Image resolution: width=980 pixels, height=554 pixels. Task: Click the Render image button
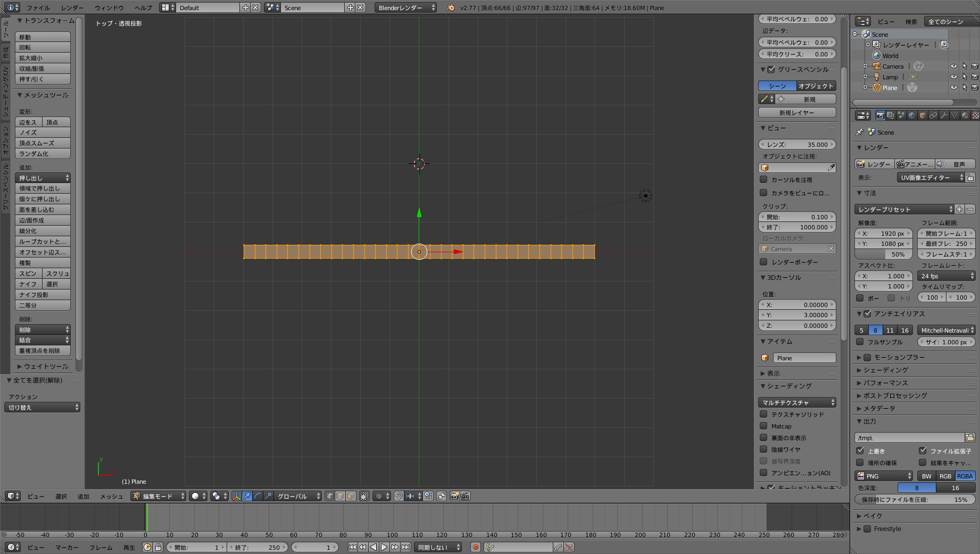(874, 164)
